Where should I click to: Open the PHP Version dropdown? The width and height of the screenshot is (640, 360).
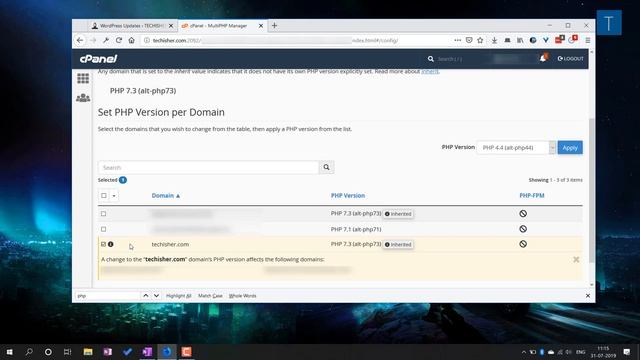(516, 147)
